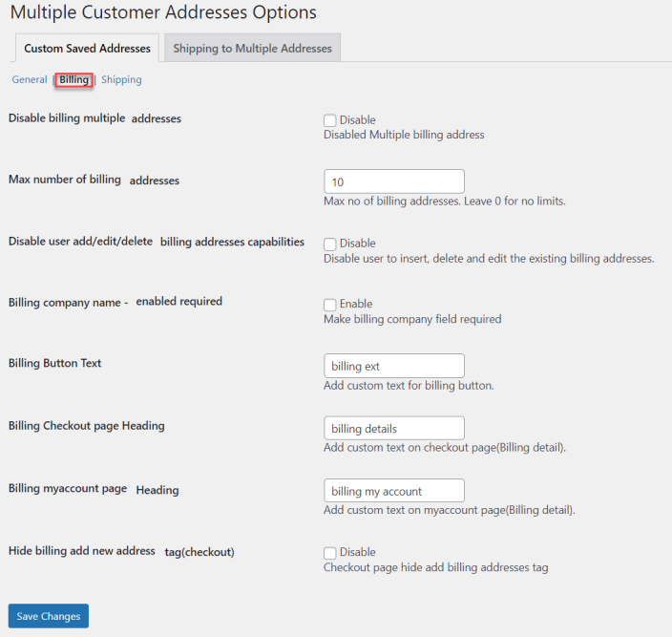Screen dimensions: 672x637
Task: Toggle the hide billing add new address checkbox
Action: (x=330, y=552)
